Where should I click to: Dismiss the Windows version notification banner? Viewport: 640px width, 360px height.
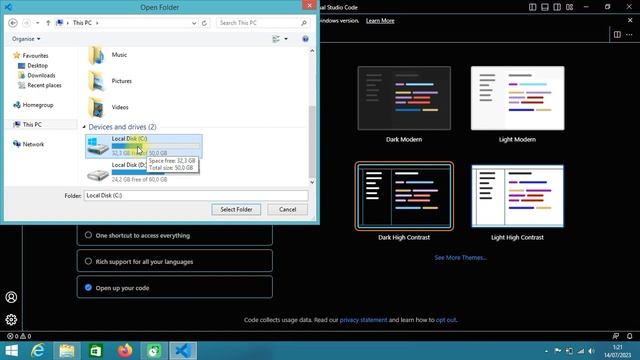[630, 20]
